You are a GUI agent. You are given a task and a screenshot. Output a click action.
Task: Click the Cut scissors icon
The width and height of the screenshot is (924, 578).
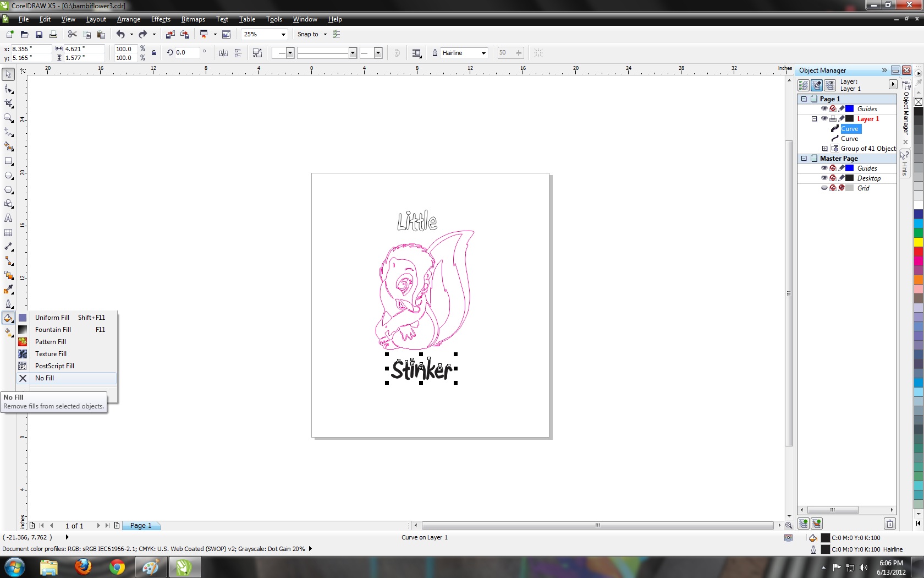pos(72,34)
